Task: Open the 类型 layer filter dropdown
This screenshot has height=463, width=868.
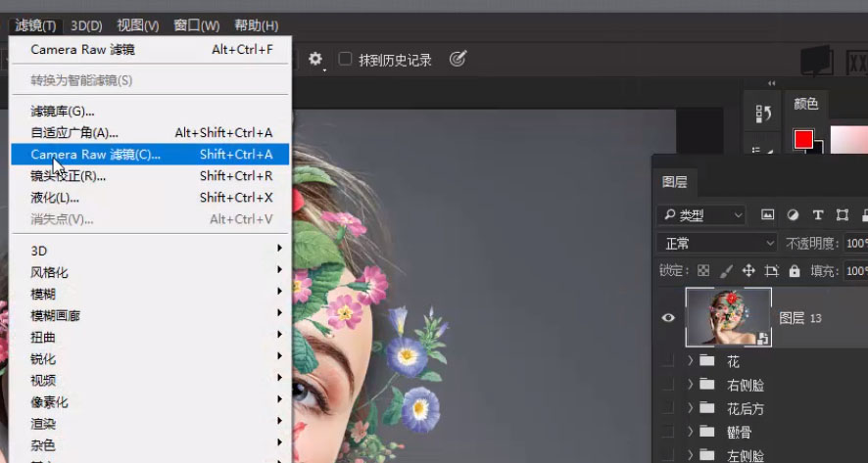Action: 701,215
